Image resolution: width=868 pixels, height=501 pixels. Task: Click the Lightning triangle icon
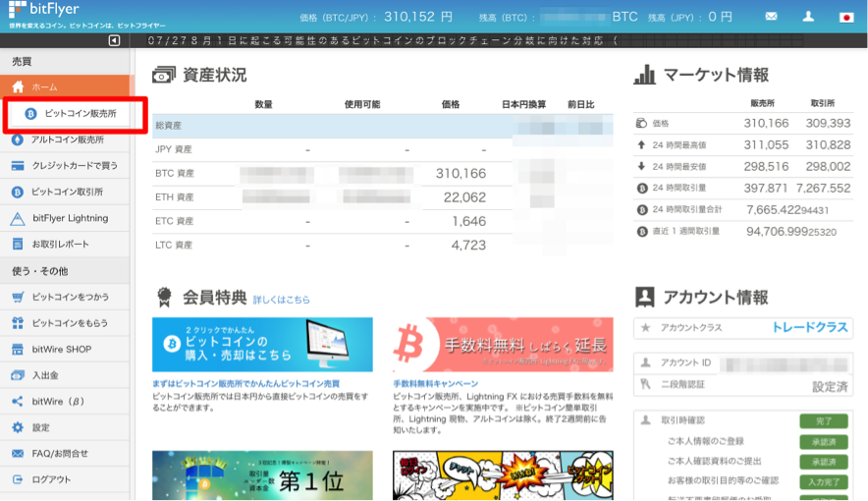click(18, 219)
